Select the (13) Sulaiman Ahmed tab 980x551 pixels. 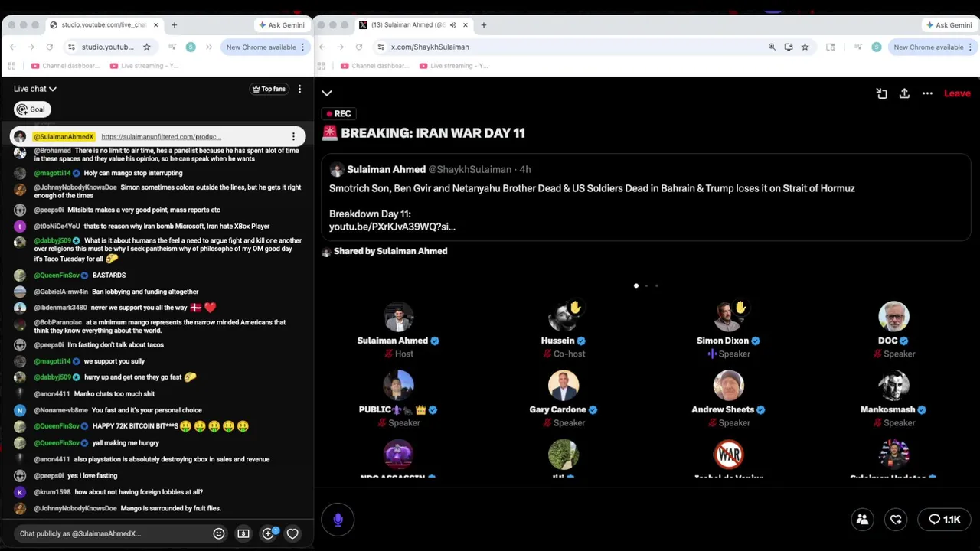click(413, 25)
